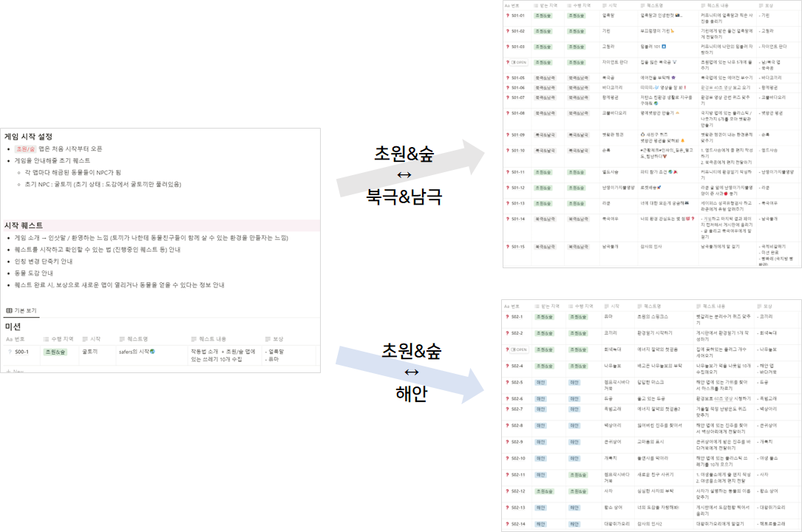
Task: Open the 보상 column header in 미션 table
Action: tap(274, 339)
